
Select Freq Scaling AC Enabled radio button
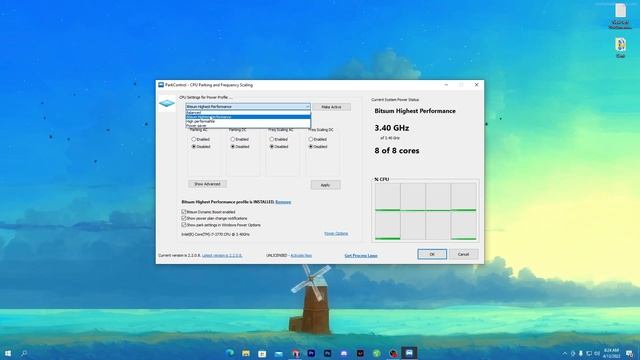(x=271, y=139)
